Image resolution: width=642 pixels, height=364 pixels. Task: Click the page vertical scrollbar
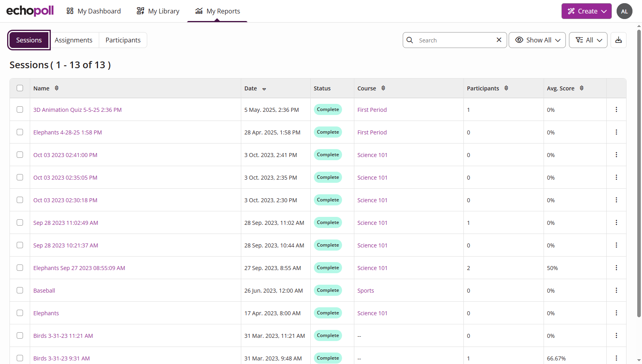(x=639, y=172)
